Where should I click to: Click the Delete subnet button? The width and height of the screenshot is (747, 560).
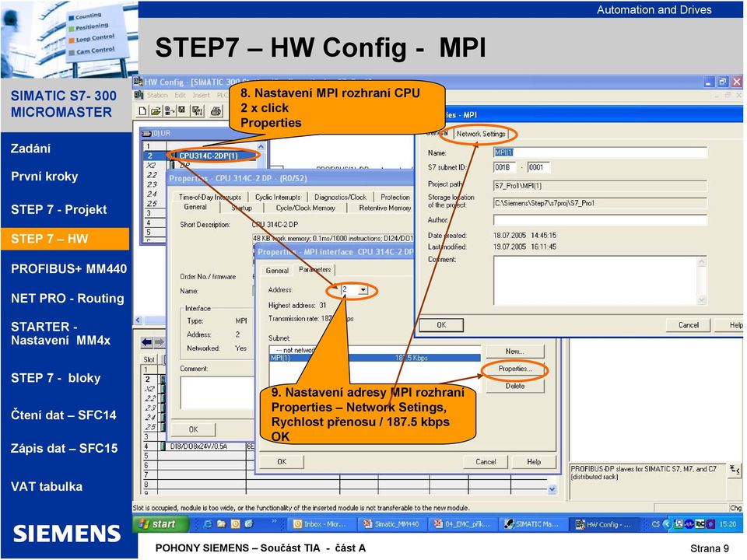[515, 387]
